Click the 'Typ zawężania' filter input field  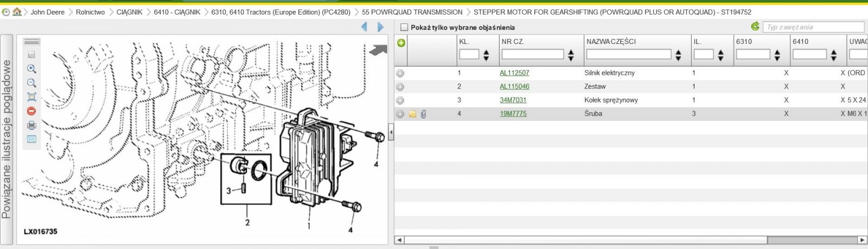tap(813, 27)
